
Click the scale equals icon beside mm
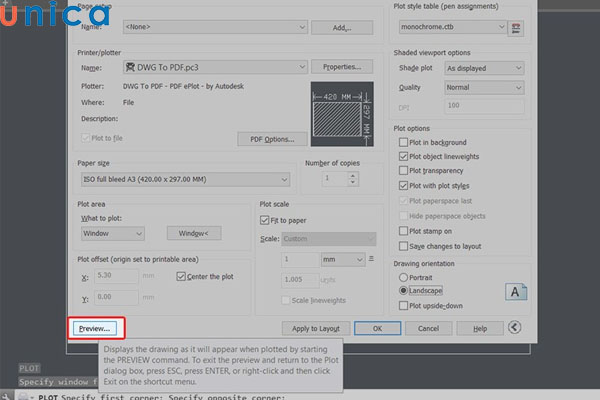(371, 259)
